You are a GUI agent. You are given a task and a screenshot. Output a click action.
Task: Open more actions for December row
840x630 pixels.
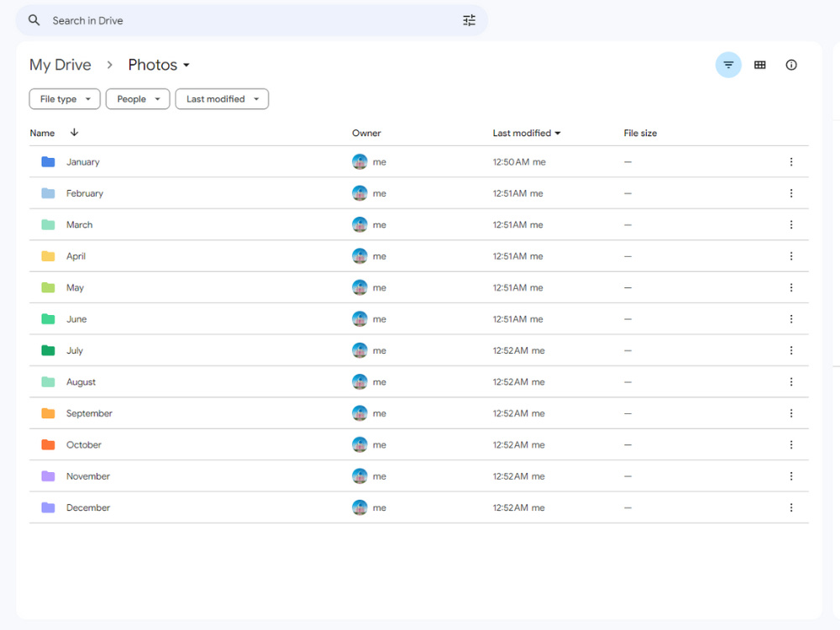click(x=791, y=507)
